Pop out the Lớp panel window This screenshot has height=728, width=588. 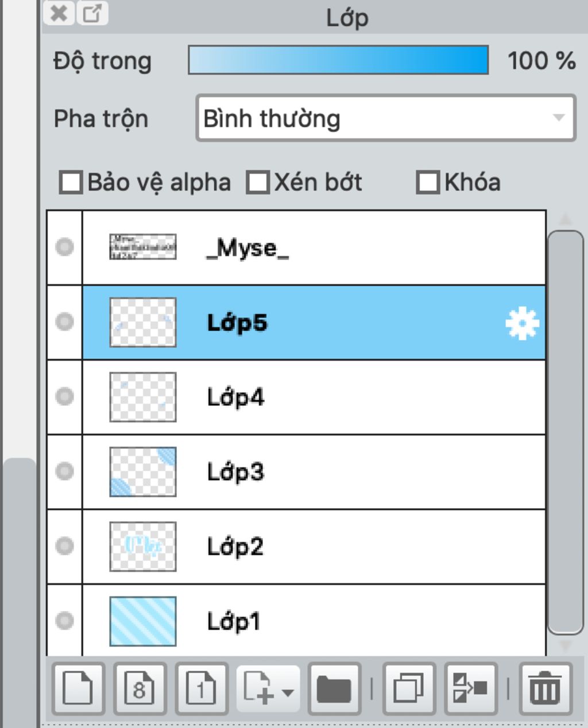click(93, 13)
